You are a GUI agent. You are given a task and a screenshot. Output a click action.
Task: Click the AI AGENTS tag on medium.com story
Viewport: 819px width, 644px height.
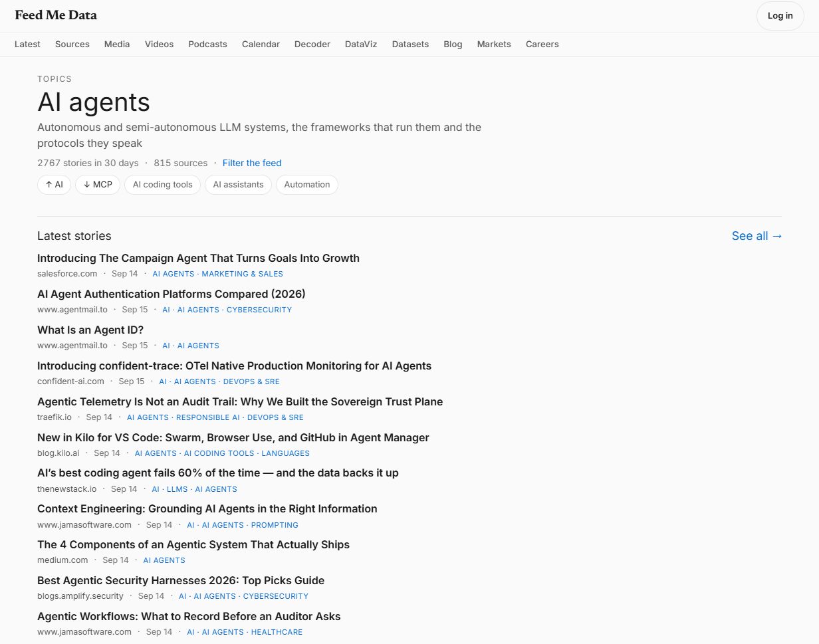(x=164, y=560)
